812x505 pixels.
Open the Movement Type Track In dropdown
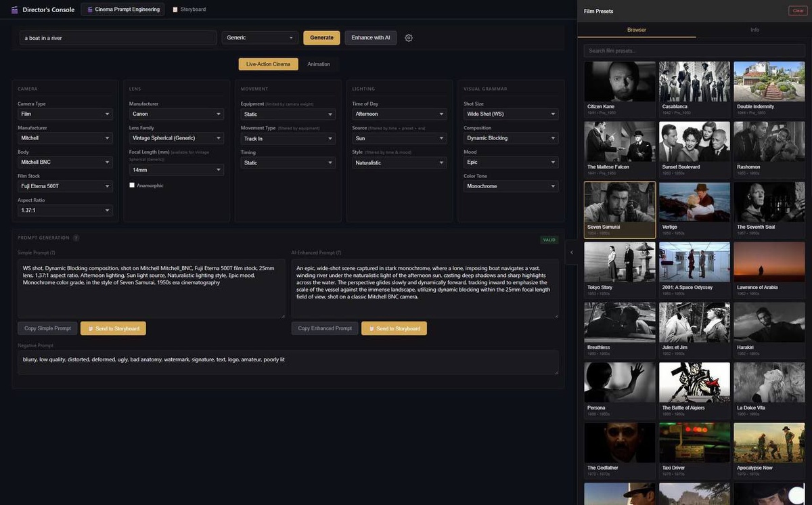pyautogui.click(x=288, y=139)
